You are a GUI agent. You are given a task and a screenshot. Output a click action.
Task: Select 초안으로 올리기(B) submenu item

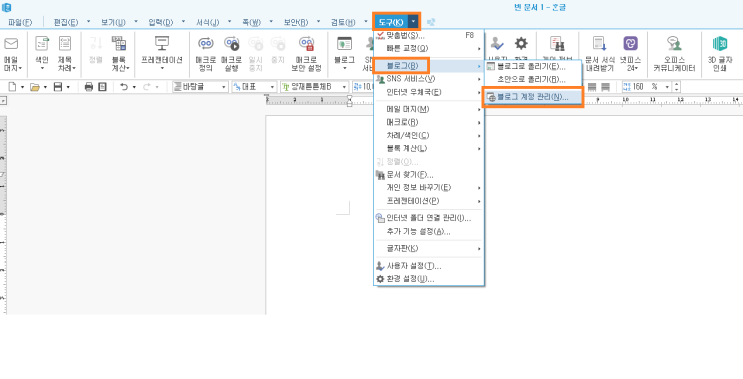pyautogui.click(x=533, y=79)
